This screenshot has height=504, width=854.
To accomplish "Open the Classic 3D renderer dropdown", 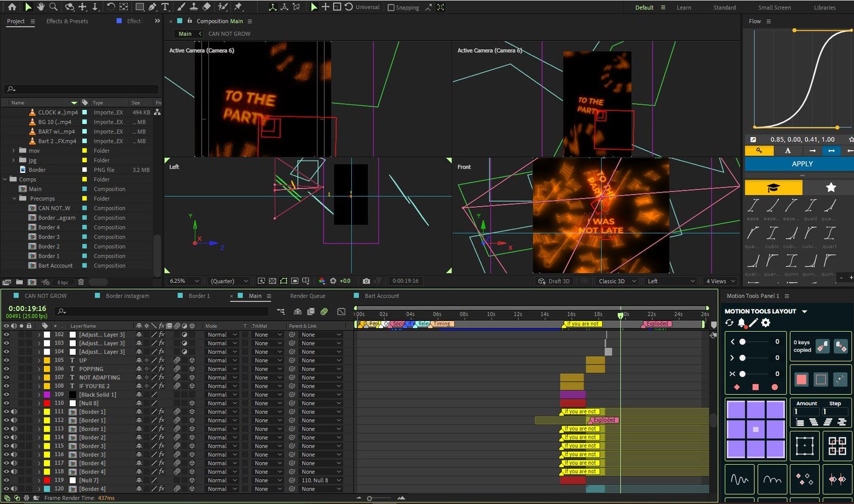I will point(617,281).
